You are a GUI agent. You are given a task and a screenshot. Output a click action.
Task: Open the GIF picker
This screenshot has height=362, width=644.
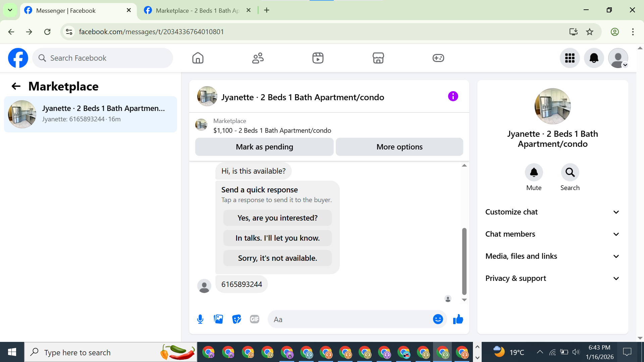(255, 319)
